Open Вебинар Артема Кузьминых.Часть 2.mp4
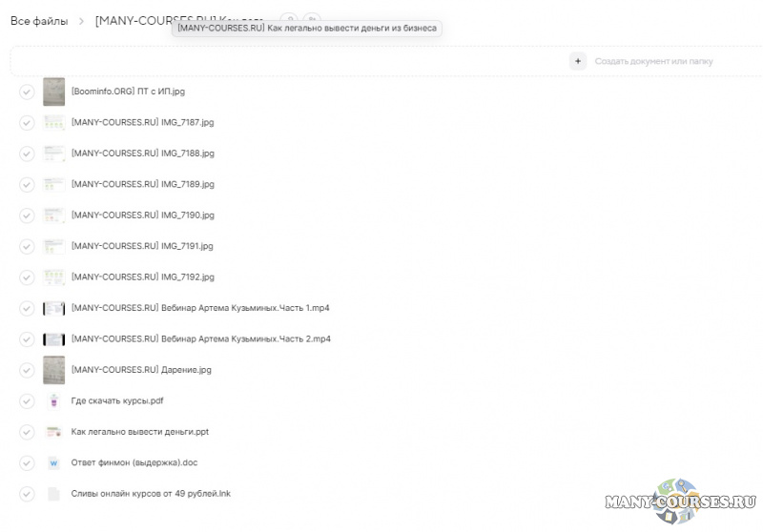 (200, 339)
